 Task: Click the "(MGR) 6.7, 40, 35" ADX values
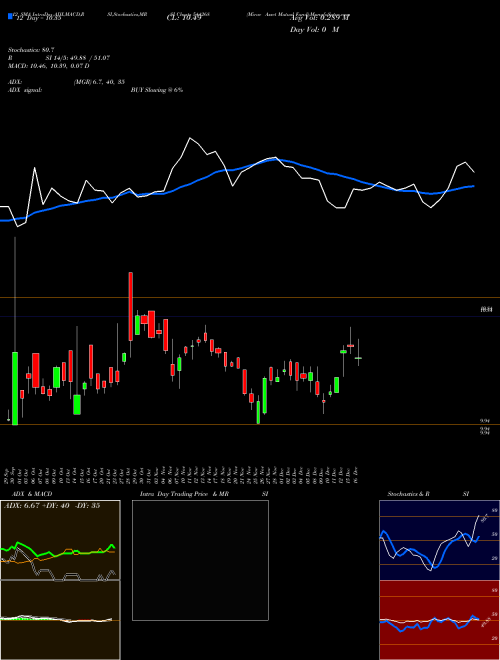point(99,82)
